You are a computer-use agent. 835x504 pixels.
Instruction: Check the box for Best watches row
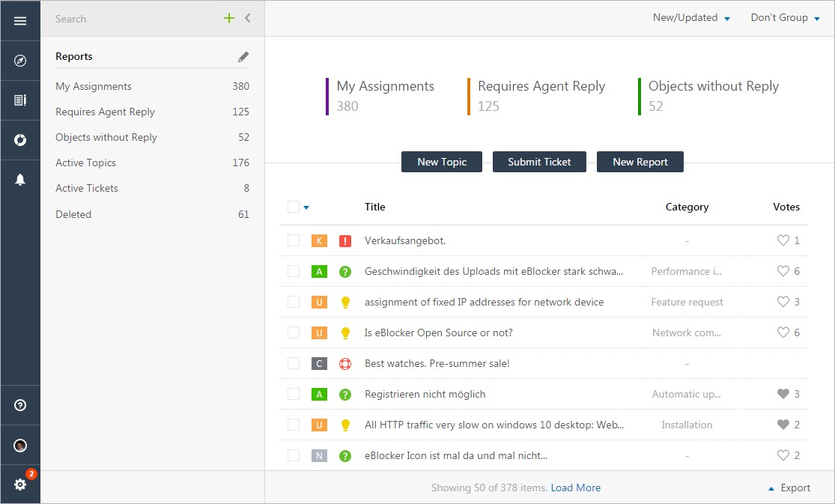tap(294, 363)
